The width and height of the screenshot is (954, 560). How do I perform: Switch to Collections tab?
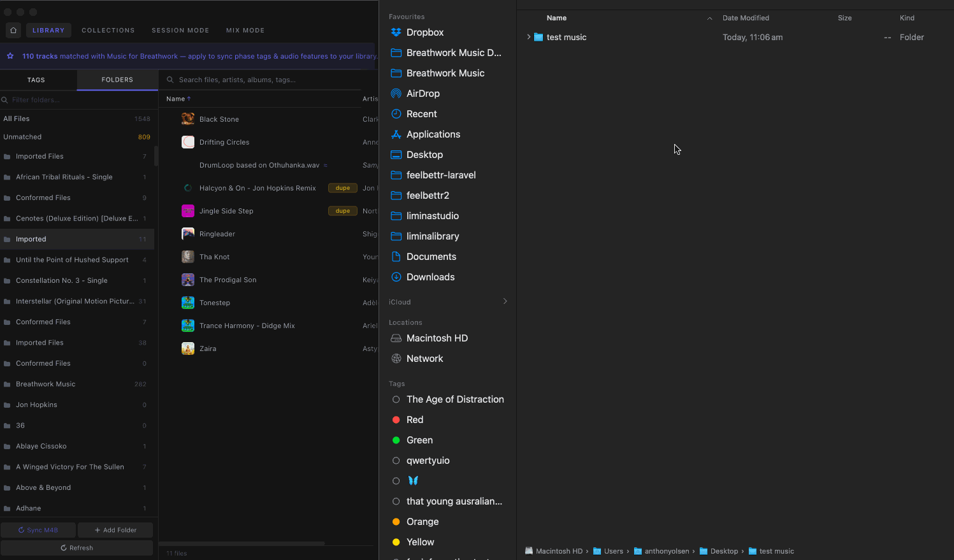(x=108, y=30)
